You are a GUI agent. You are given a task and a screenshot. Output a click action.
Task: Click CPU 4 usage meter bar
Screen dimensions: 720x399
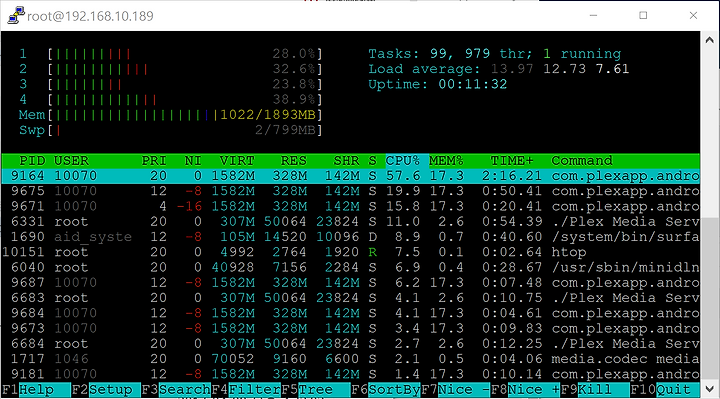185,100
